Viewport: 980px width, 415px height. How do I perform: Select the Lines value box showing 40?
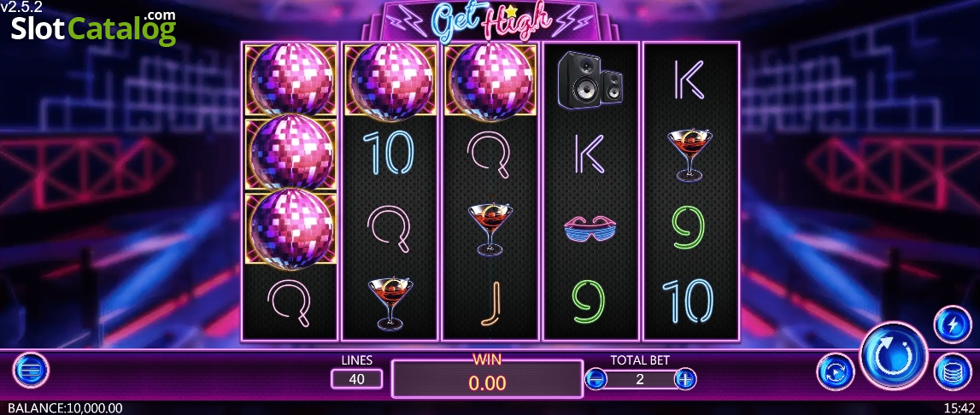click(x=357, y=379)
